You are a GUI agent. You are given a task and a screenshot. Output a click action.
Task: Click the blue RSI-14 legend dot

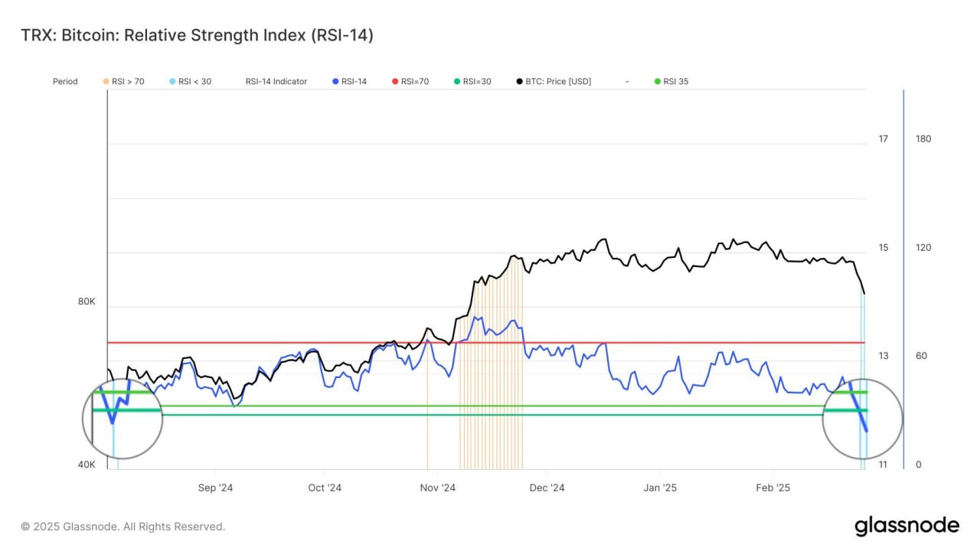tap(336, 81)
